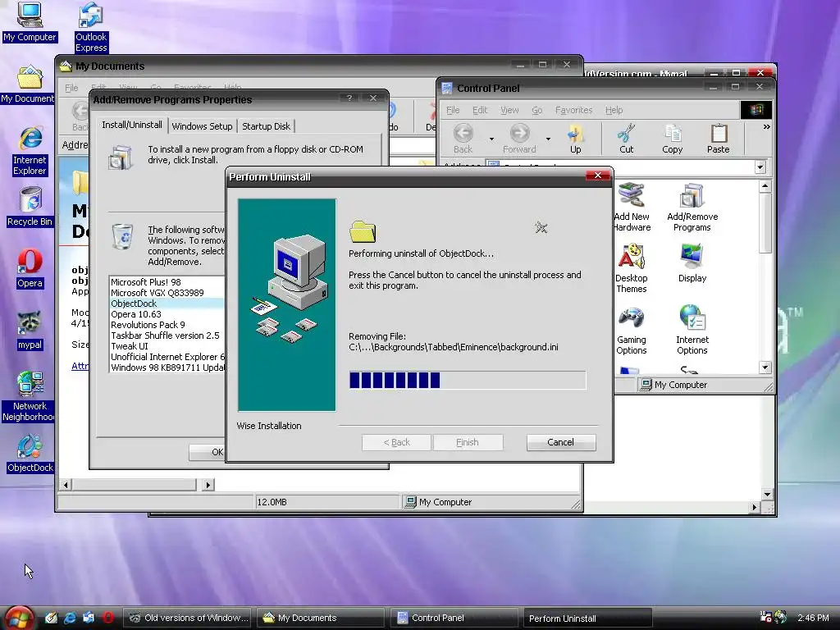The height and width of the screenshot is (630, 840).
Task: Select Revolutions Pack 9 in programs list
Action: [167, 325]
